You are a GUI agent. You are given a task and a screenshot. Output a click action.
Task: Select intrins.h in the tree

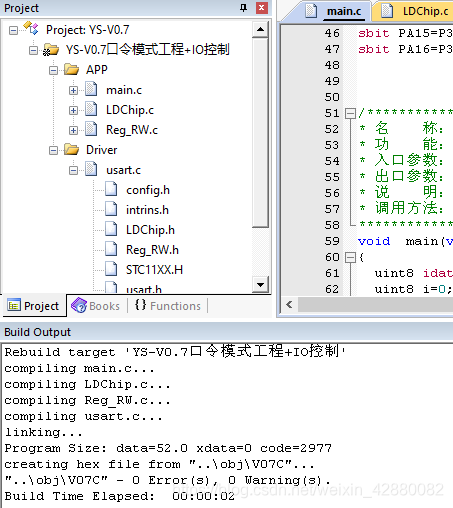(147, 210)
